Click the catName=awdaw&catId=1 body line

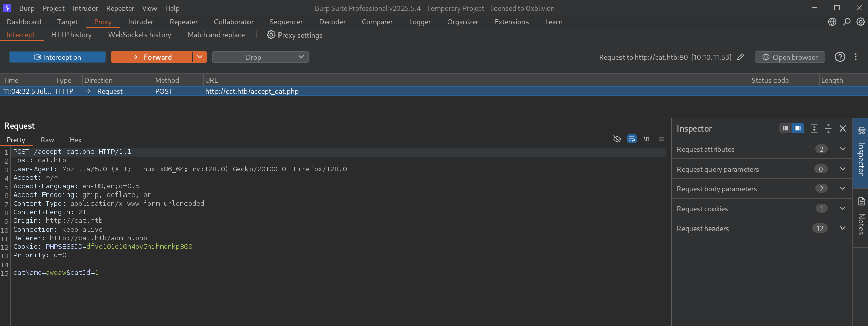56,273
